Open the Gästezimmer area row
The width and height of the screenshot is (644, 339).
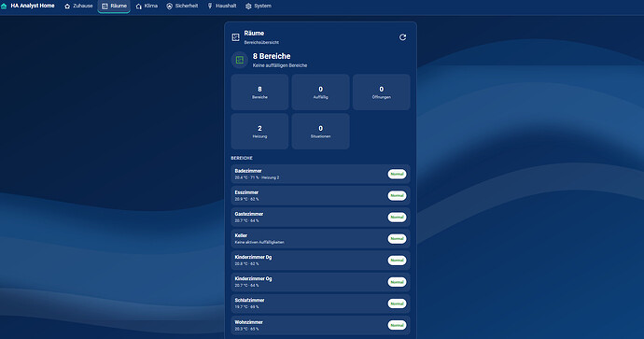(x=320, y=218)
